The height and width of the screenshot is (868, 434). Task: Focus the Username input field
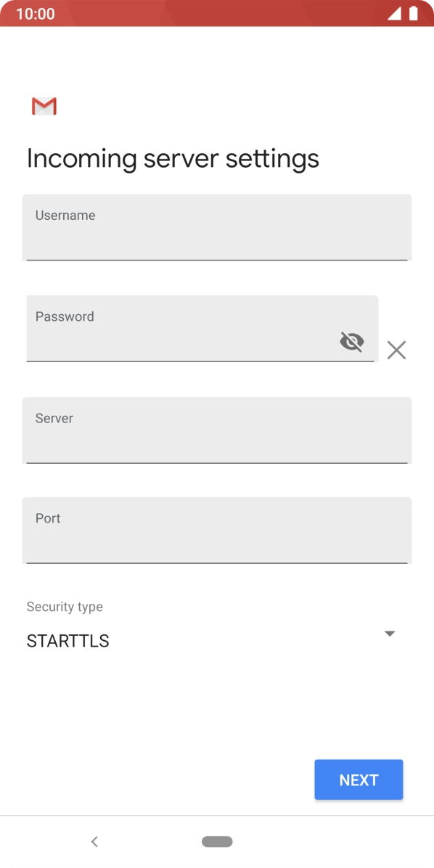click(216, 227)
